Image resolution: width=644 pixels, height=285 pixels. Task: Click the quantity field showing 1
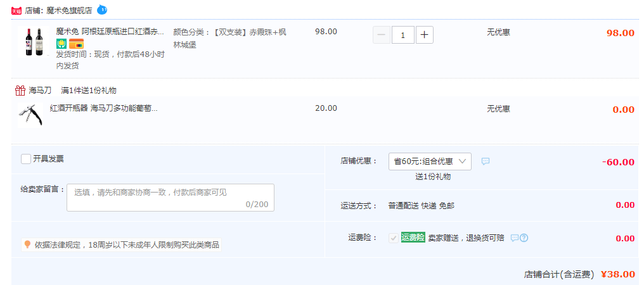pyautogui.click(x=403, y=35)
